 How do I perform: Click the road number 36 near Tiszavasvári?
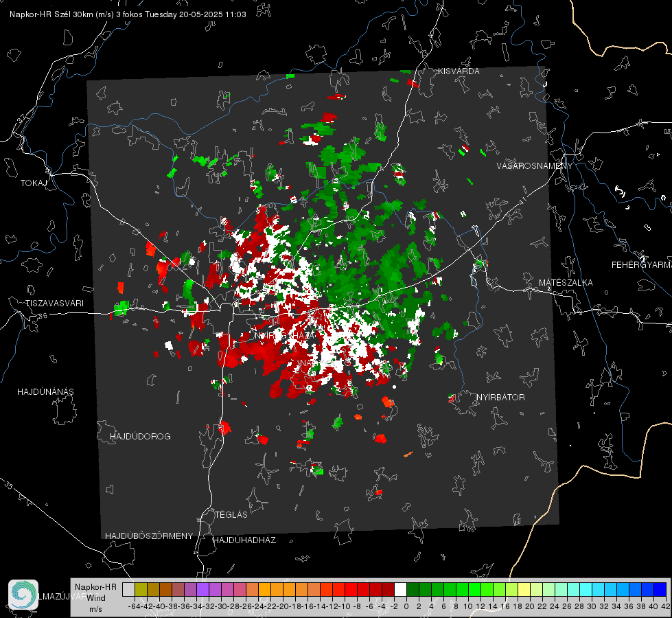(x=43, y=316)
